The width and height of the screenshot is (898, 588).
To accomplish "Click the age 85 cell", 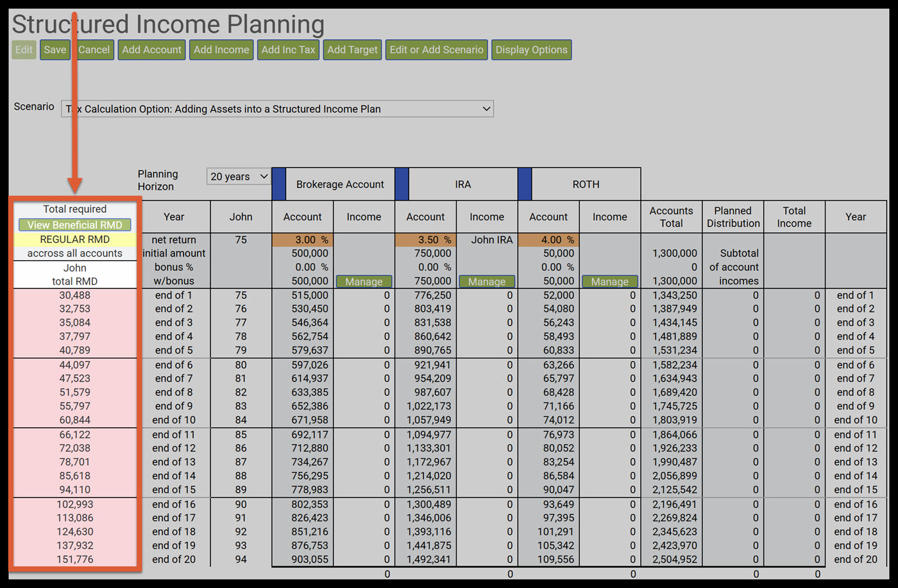I will point(241,435).
